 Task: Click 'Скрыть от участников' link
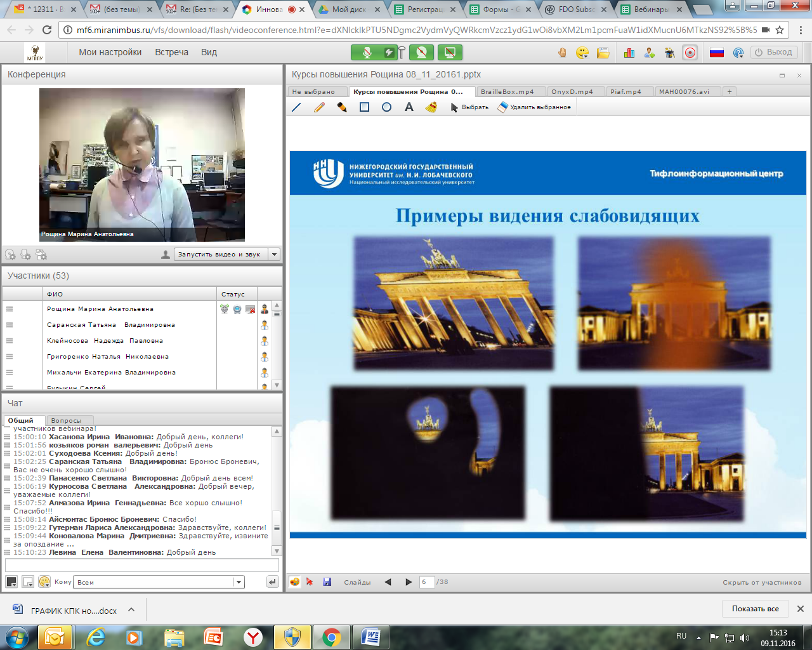[x=762, y=582]
